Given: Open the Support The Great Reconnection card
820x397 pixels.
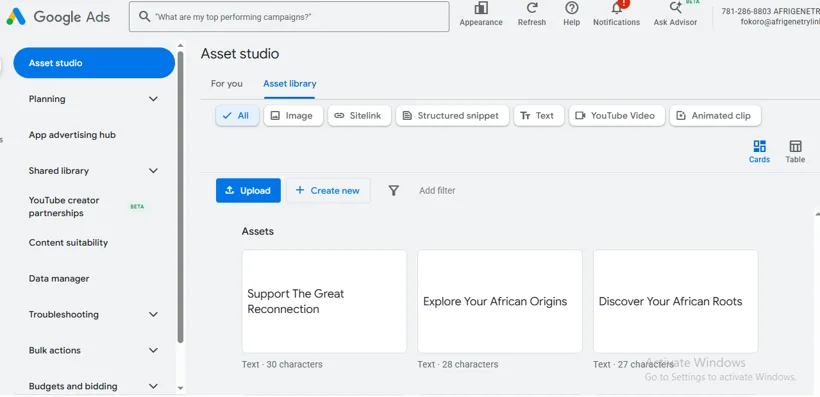Looking at the screenshot, I should (x=324, y=301).
